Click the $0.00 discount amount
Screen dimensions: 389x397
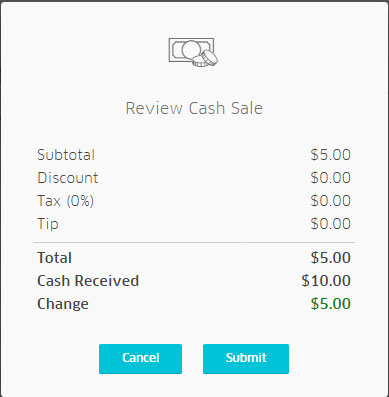(330, 178)
